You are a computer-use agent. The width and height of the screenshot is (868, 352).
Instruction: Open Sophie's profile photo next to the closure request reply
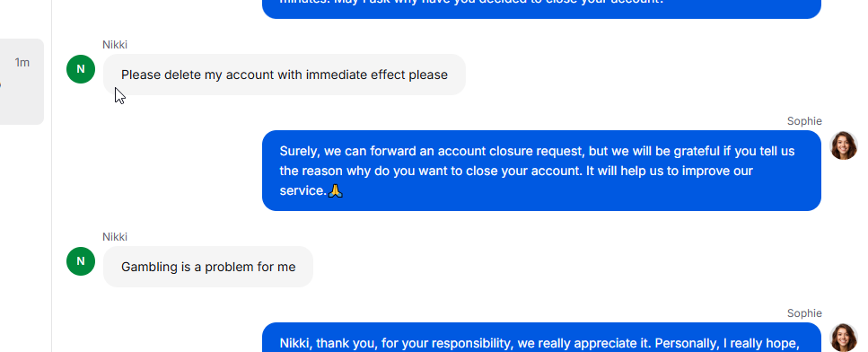[x=844, y=145]
